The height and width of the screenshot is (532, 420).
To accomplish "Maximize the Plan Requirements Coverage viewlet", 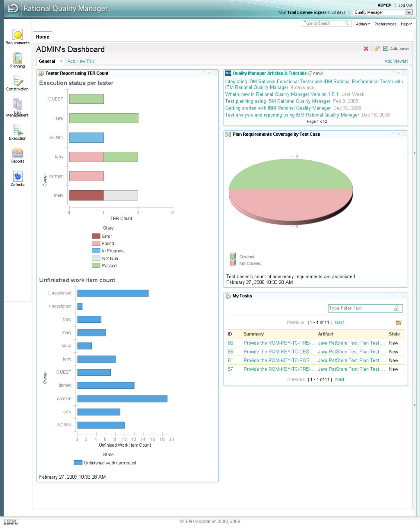I will (x=404, y=134).
